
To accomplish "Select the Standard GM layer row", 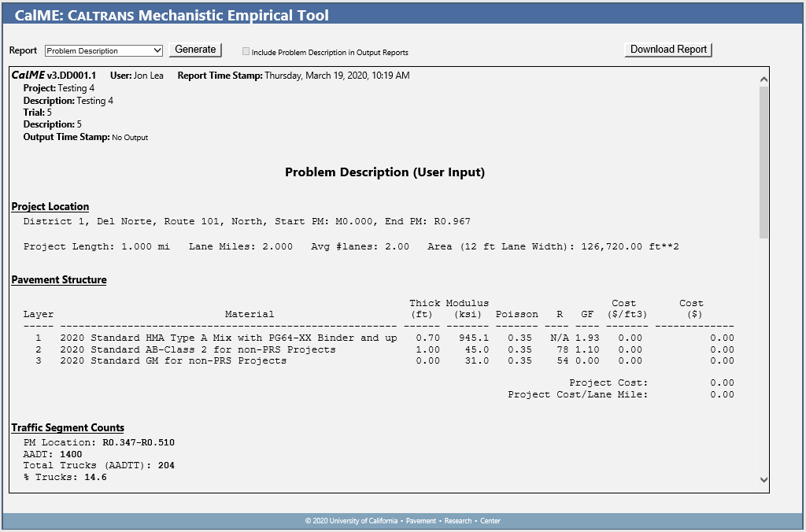I will tap(173, 361).
